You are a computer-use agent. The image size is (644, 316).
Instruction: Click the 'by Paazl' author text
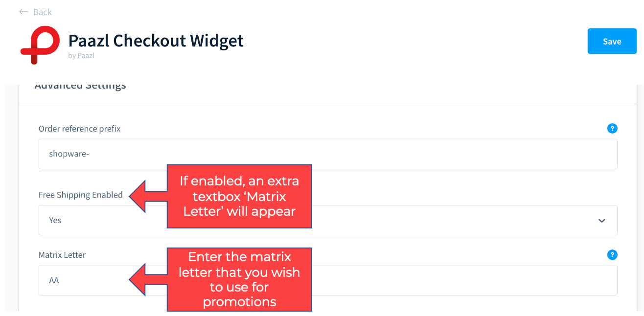pyautogui.click(x=81, y=56)
